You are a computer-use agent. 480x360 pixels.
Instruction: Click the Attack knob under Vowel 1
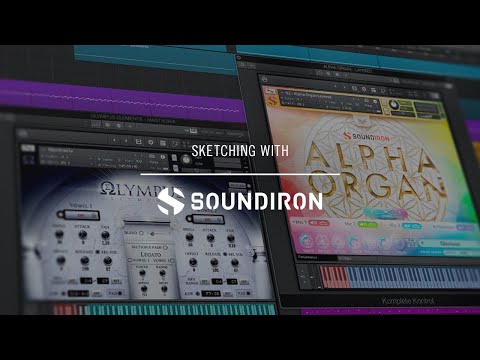(x=82, y=235)
